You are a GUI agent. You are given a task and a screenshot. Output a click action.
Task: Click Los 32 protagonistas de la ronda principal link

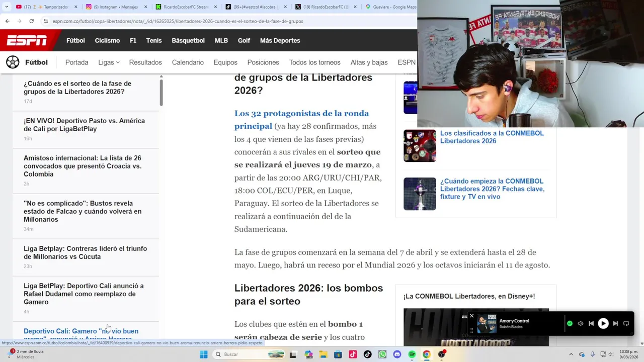301,120
